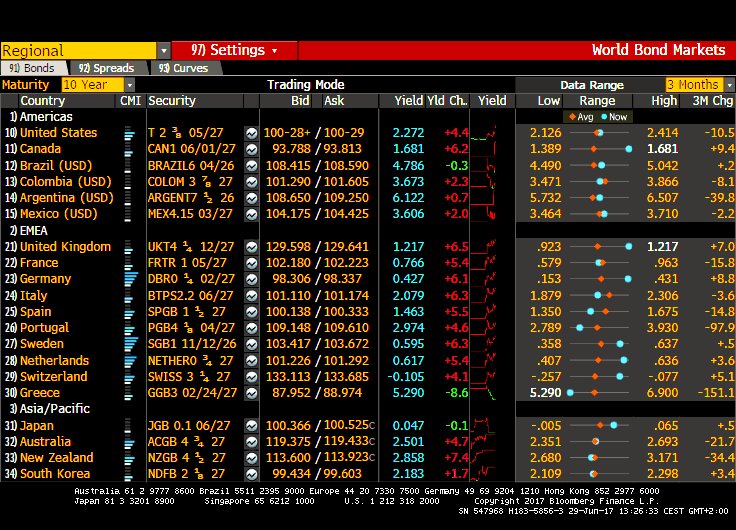736x530 pixels.
Task: Click chart icon in Switzerland row
Action: pyautogui.click(x=252, y=377)
